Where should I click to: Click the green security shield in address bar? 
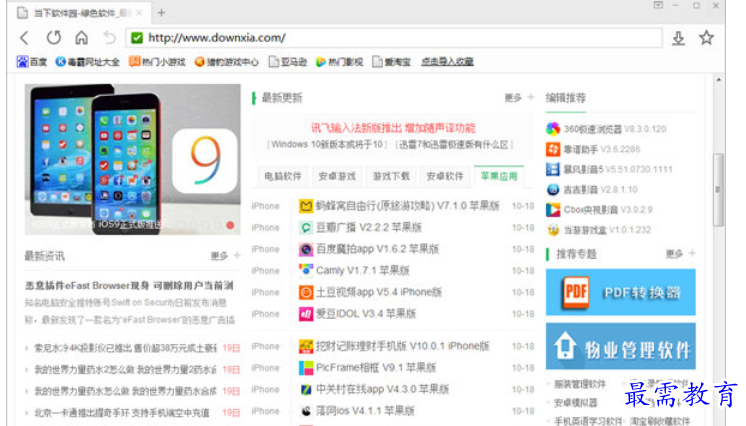(137, 38)
